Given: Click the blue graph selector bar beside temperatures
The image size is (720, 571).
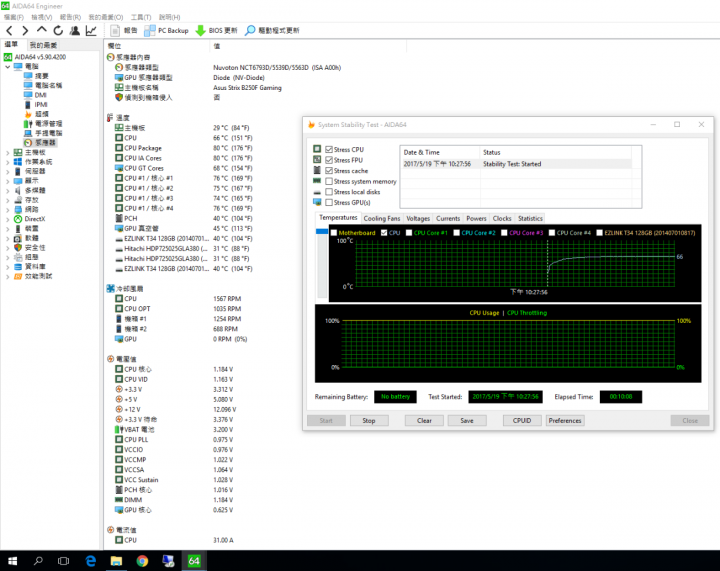Looking at the screenshot, I should click(x=322, y=231).
